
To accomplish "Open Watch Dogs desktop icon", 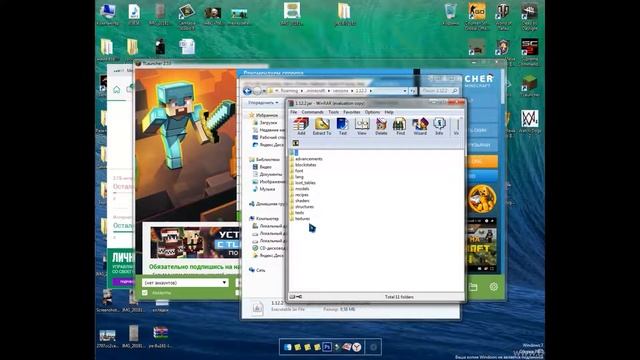I will (529, 122).
